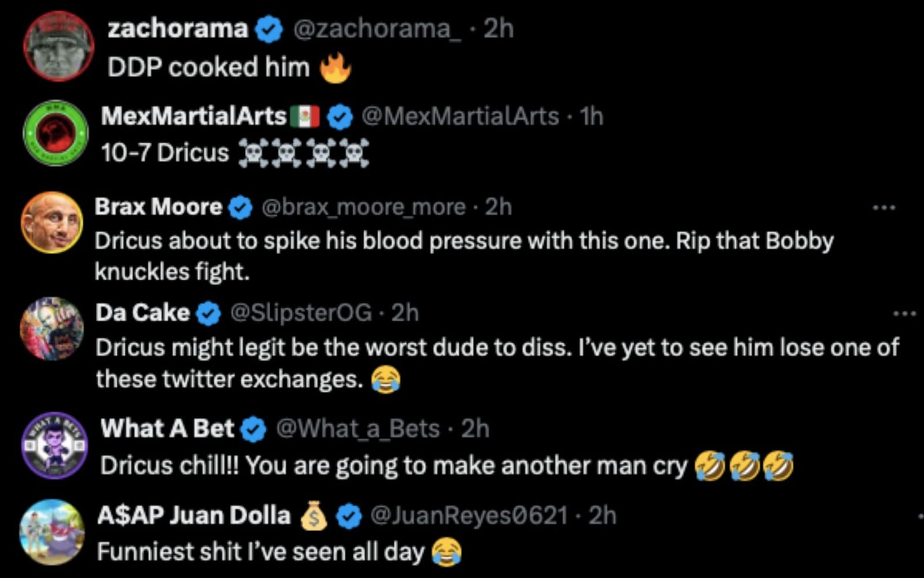Image resolution: width=924 pixels, height=578 pixels.
Task: Open more options on Brax Moore's tweet
Action: pos(884,208)
